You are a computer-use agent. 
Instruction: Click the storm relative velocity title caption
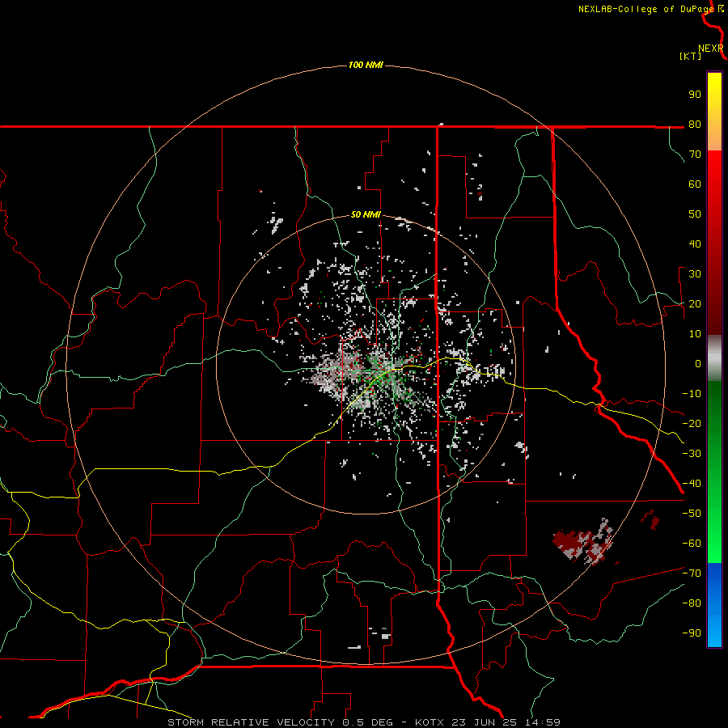click(x=363, y=722)
